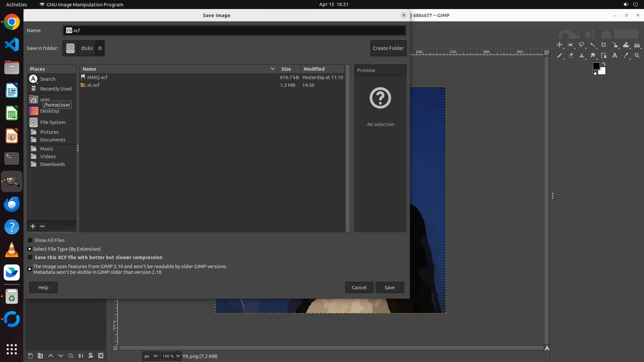Click the delete layer icon
Image resolution: width=644 pixels, height=362 pixels.
[101, 356]
